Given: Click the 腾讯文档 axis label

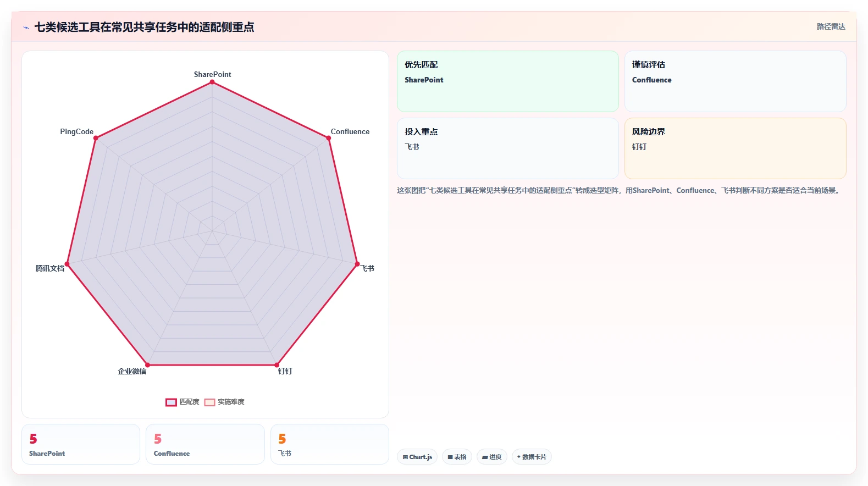Looking at the screenshot, I should [50, 268].
